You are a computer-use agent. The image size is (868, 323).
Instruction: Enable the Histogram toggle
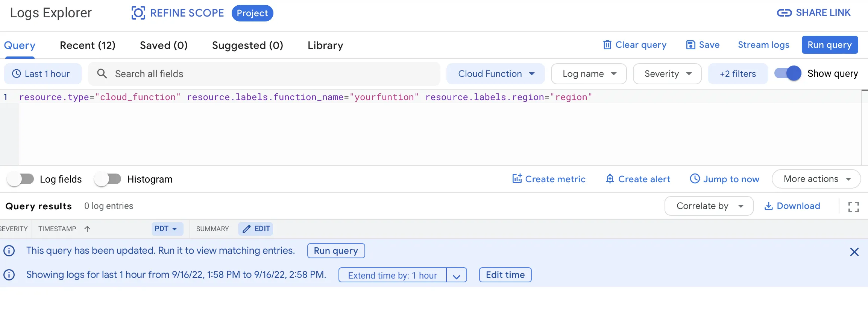(x=108, y=179)
